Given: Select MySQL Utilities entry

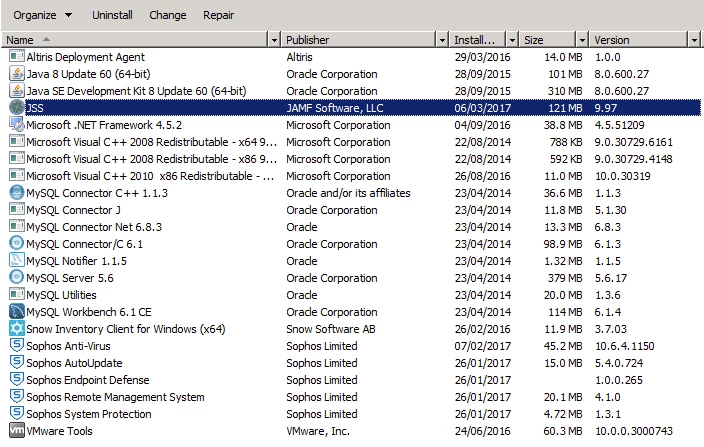Looking at the screenshot, I should 62,295.
